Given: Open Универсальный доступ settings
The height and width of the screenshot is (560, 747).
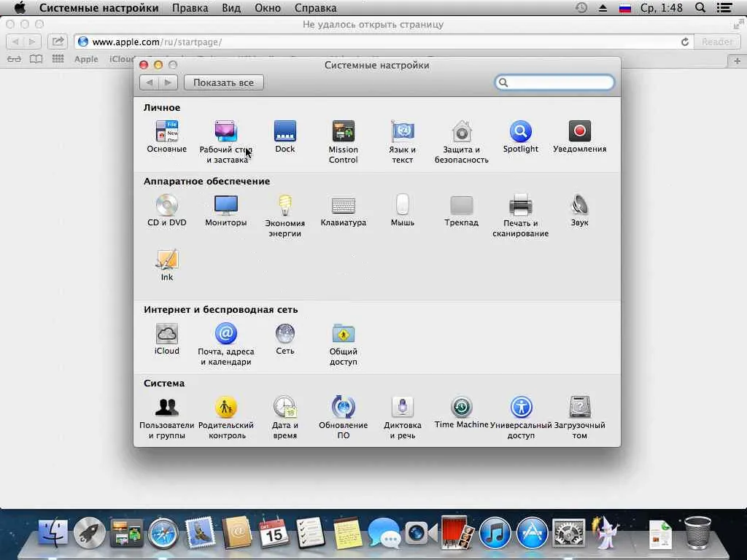Looking at the screenshot, I should pyautogui.click(x=521, y=418).
